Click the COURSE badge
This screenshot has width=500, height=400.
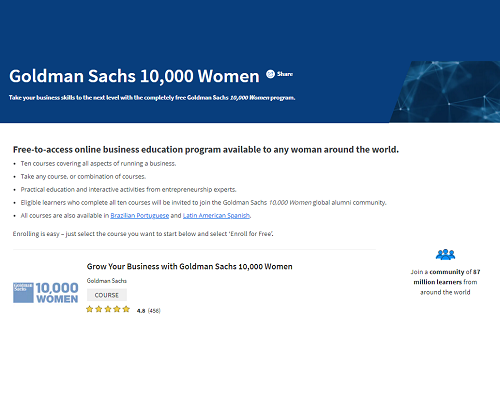107,295
